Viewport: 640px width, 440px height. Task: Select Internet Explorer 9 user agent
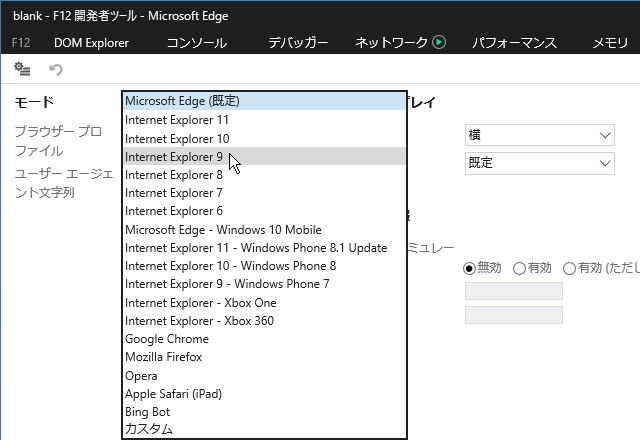click(x=264, y=157)
